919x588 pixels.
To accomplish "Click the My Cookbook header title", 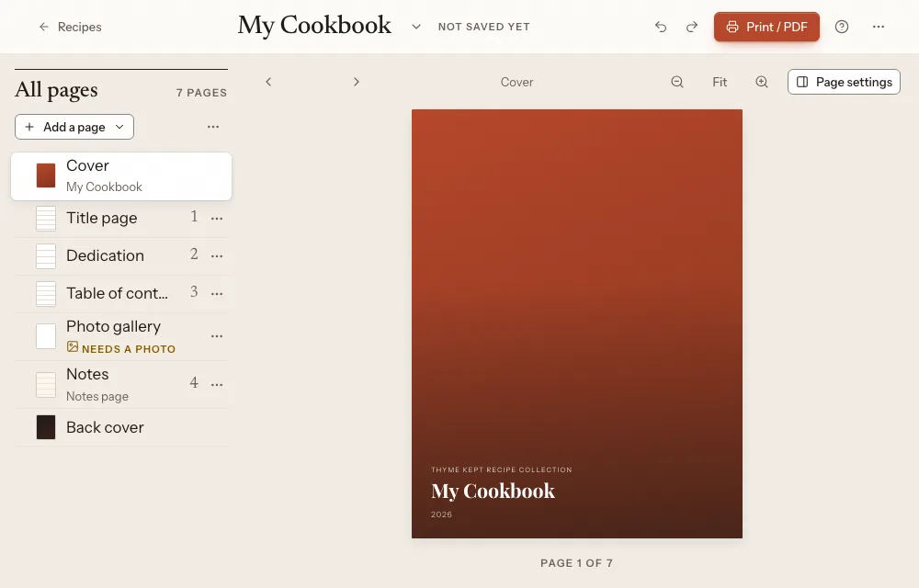I will click(x=314, y=26).
